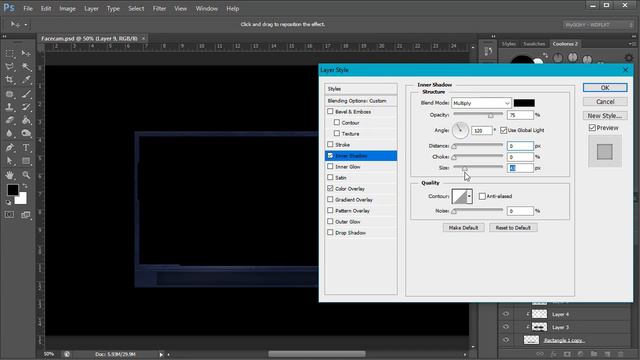Select the Brush tool

[x=26, y=94]
